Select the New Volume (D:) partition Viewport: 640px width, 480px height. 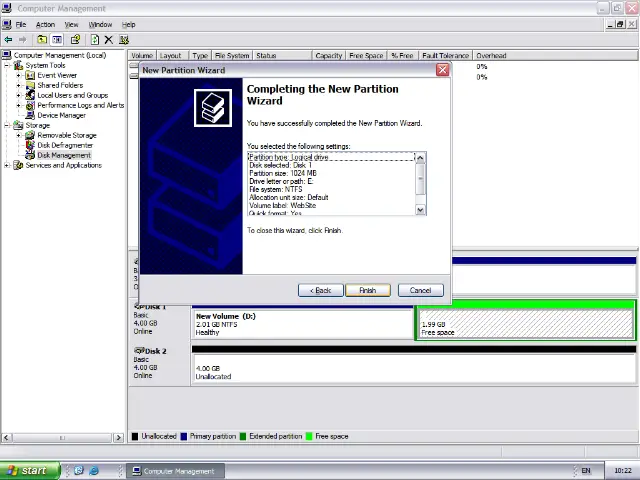302,322
